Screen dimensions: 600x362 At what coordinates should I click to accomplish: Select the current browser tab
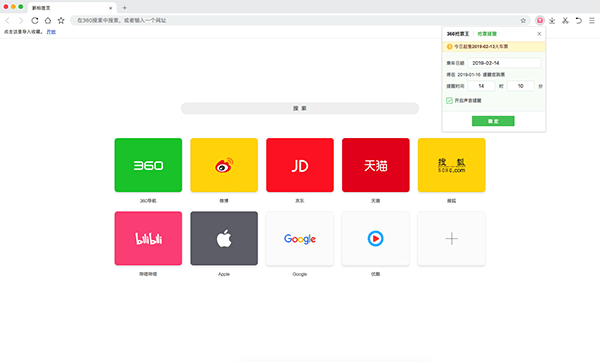click(x=72, y=8)
